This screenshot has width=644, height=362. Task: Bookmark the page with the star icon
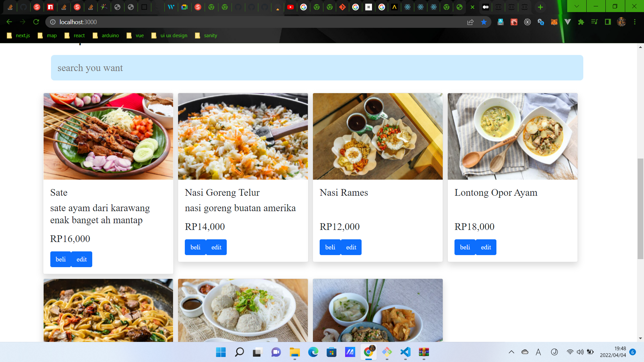coord(484,22)
